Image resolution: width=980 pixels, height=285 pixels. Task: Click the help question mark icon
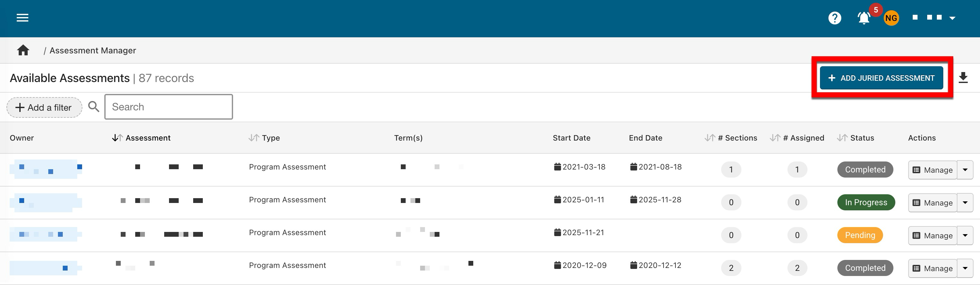835,18
